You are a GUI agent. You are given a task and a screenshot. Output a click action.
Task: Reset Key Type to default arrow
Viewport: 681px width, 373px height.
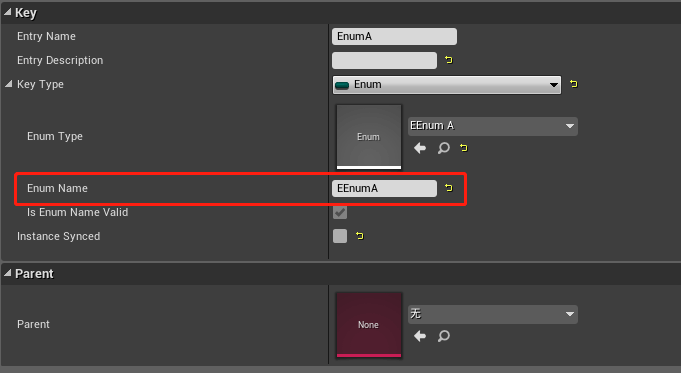coord(574,84)
